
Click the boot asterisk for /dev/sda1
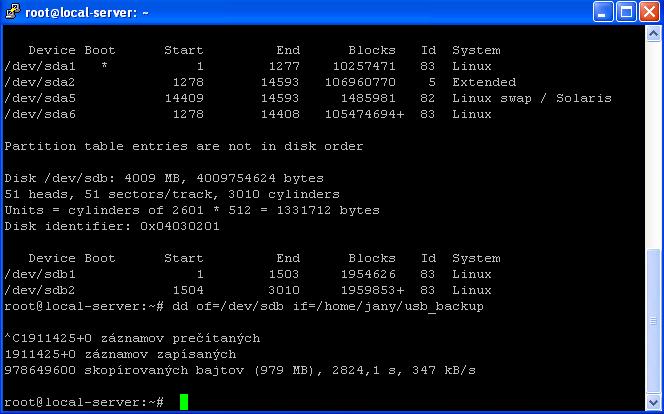[104, 66]
